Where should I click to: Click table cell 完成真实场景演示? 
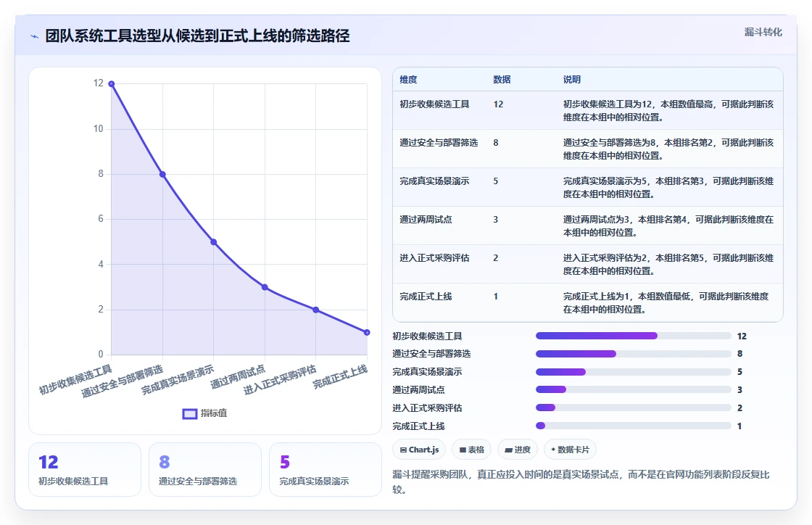click(434, 181)
